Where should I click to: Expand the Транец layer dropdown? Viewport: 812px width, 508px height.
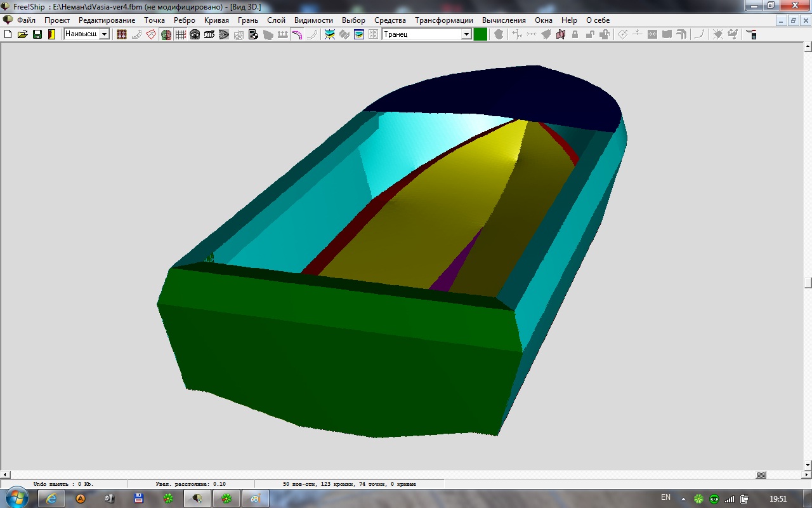(x=466, y=34)
